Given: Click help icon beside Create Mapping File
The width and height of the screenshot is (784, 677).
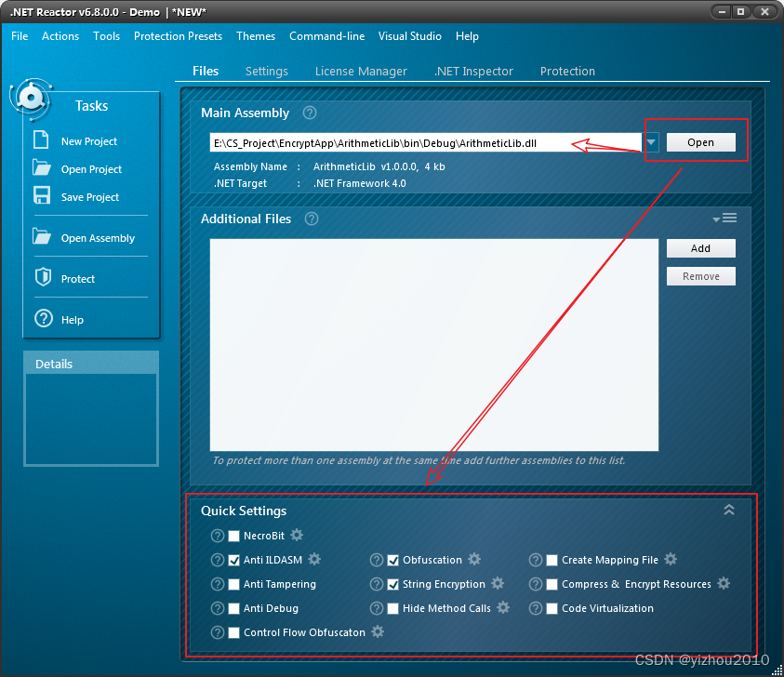Looking at the screenshot, I should pyautogui.click(x=536, y=560).
